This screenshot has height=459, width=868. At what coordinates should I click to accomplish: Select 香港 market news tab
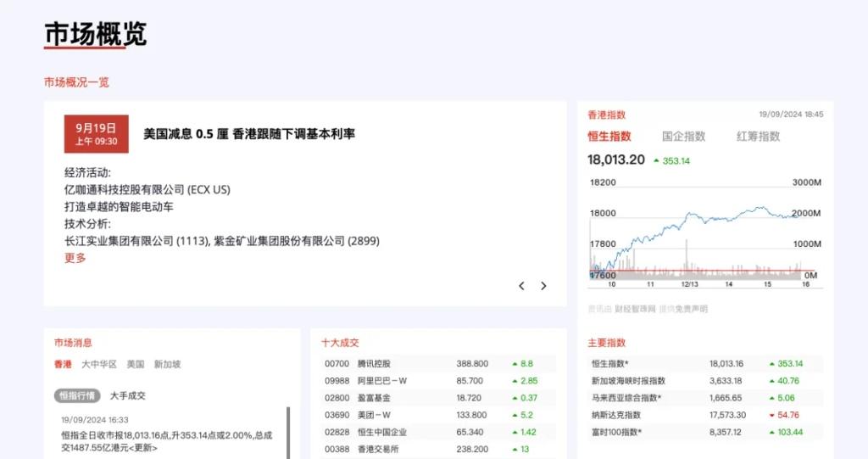coord(63,364)
